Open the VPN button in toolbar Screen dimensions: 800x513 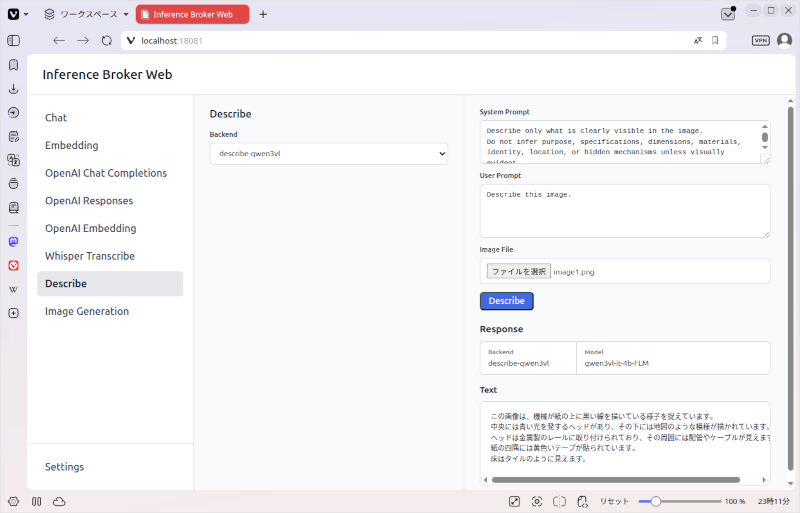761,40
